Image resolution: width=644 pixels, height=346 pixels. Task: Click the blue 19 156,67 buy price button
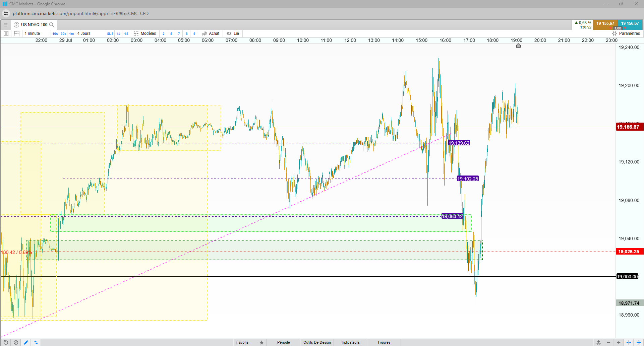pyautogui.click(x=630, y=24)
